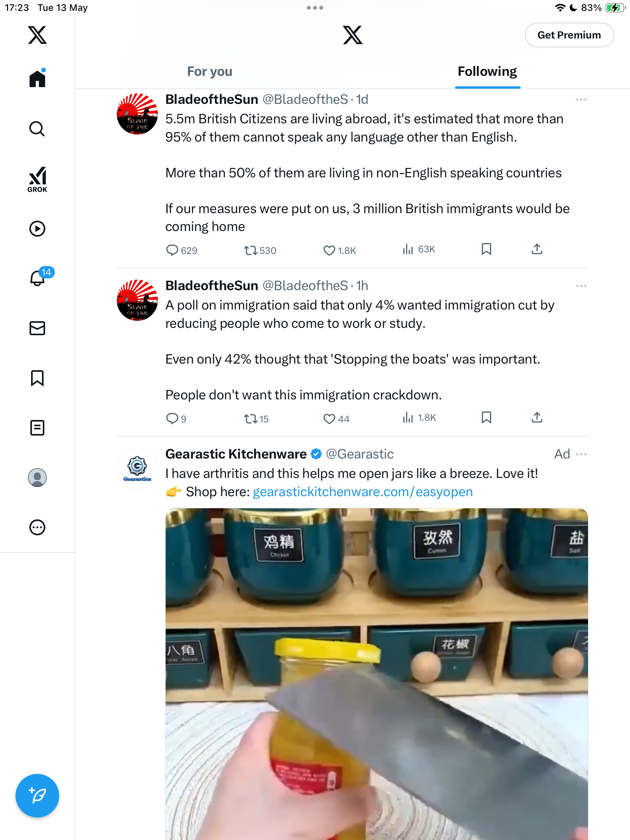
Task: Select the Following tab
Action: [x=487, y=72]
